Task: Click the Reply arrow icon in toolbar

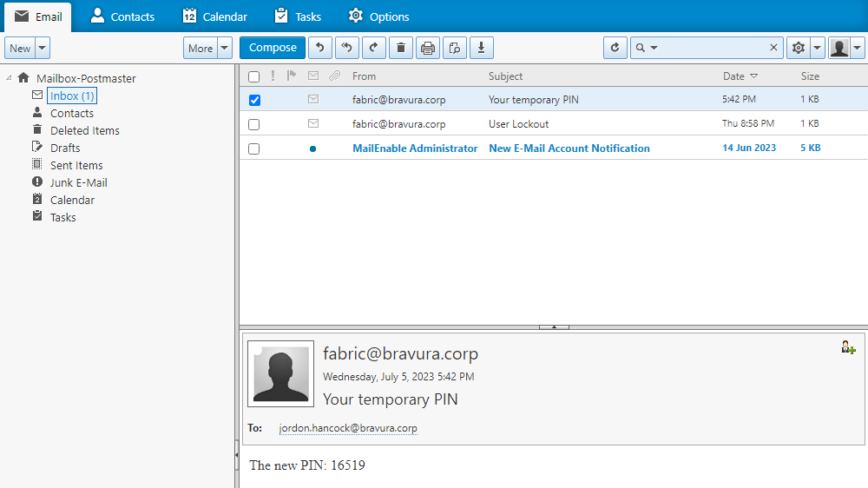Action: (320, 48)
